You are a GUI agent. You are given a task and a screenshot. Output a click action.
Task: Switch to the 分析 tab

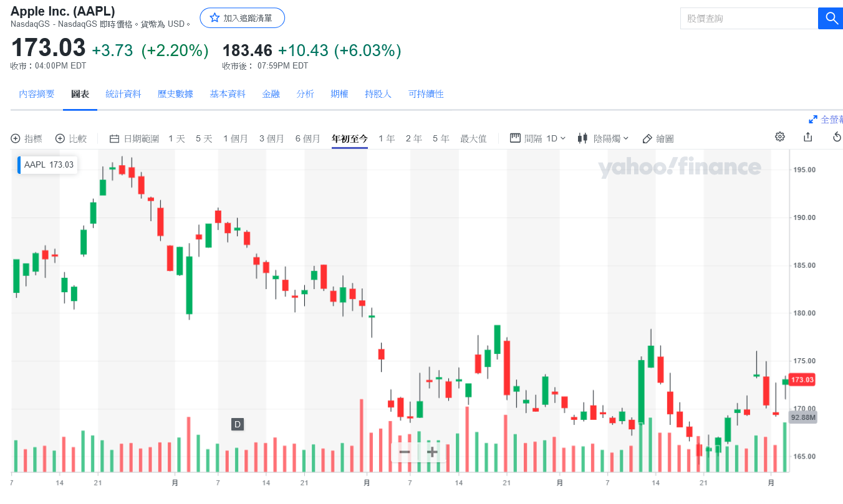pos(305,94)
